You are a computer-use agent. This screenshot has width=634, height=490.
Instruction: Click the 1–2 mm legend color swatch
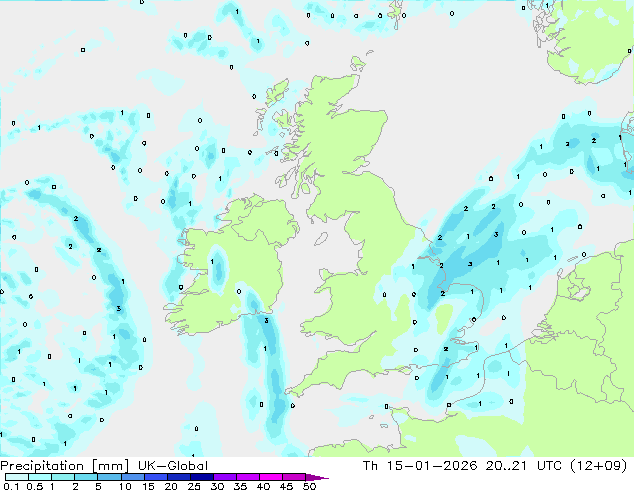click(63, 477)
